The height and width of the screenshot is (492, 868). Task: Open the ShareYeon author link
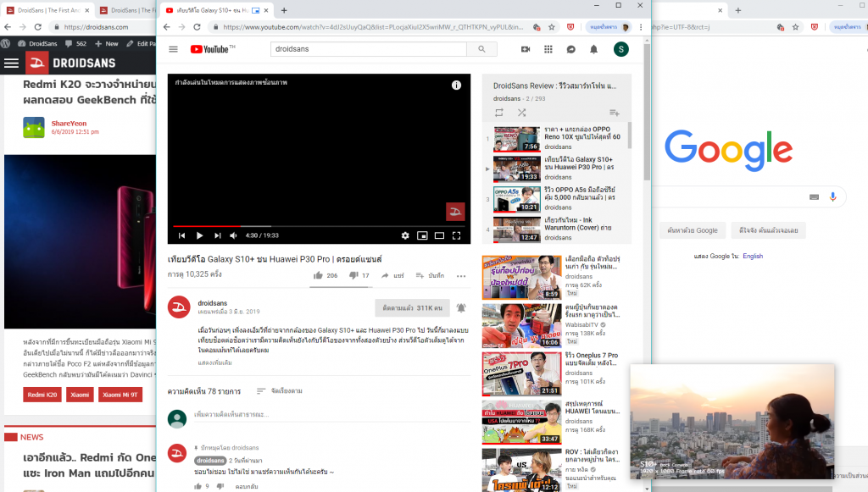pos(69,124)
